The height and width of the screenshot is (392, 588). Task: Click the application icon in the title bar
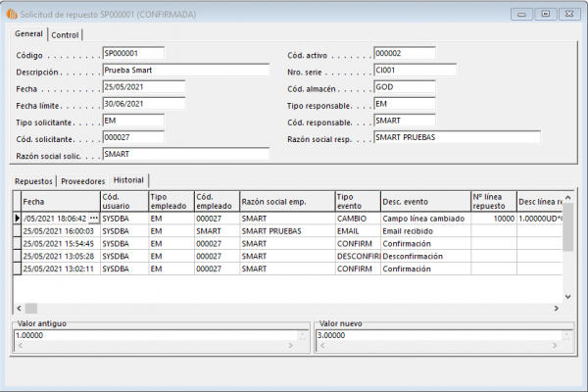12,15
